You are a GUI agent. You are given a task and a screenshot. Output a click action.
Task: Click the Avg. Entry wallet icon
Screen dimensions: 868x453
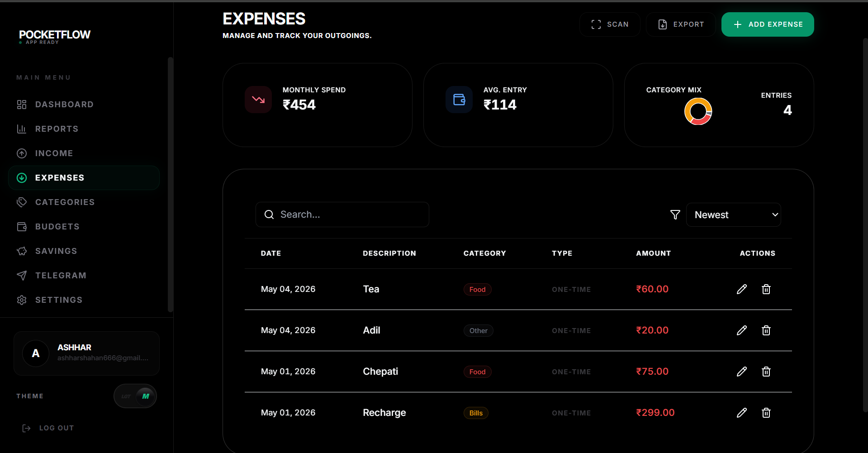[459, 100]
